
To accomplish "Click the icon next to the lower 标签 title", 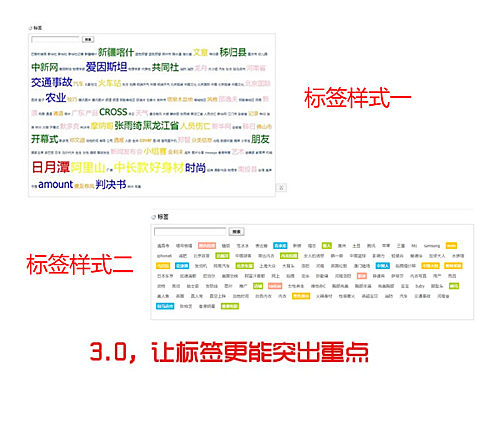I will [153, 217].
